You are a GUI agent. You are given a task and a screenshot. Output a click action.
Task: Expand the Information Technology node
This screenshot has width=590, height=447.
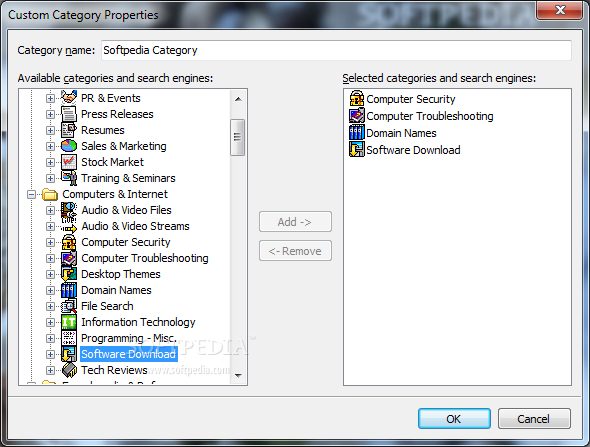50,322
